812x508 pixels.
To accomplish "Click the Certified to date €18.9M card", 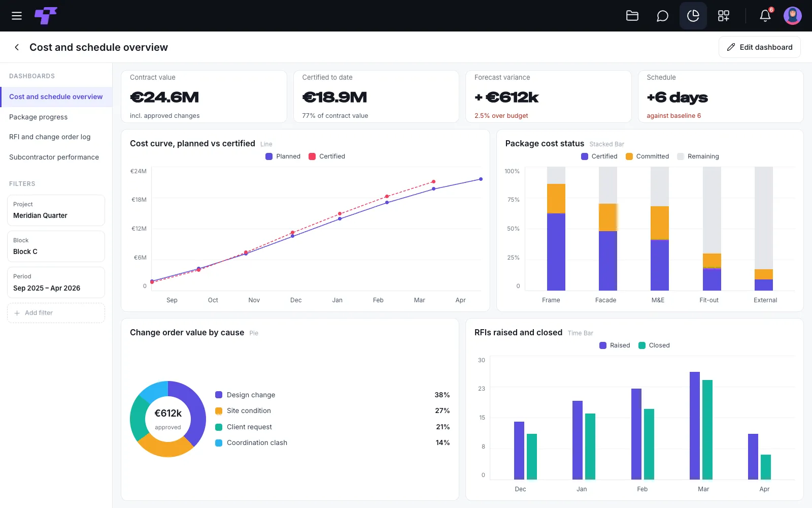I will (376, 97).
